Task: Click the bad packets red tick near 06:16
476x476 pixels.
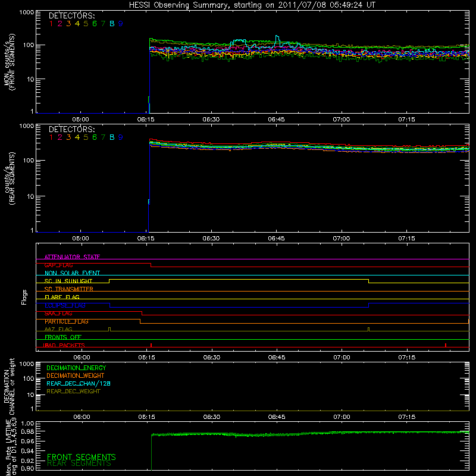Action: click(151, 345)
